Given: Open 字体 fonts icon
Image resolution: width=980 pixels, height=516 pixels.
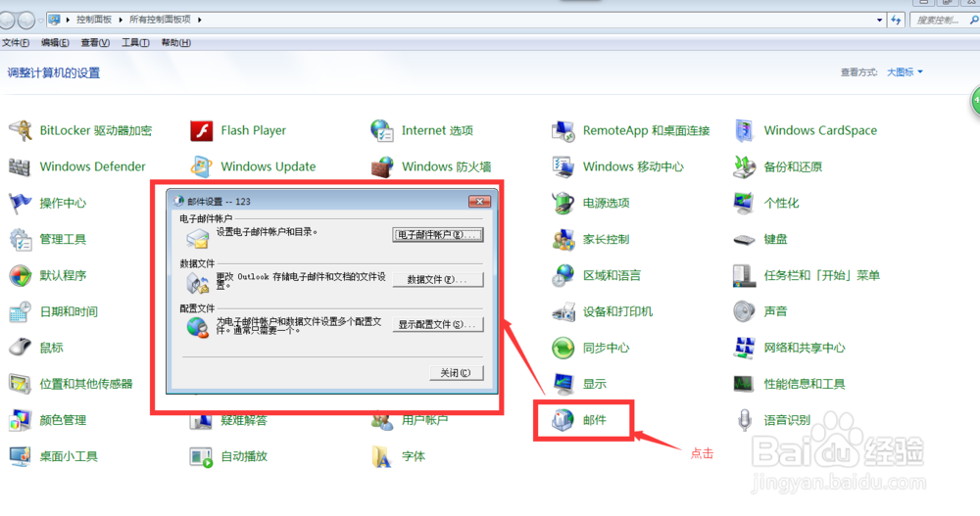Looking at the screenshot, I should (382, 456).
